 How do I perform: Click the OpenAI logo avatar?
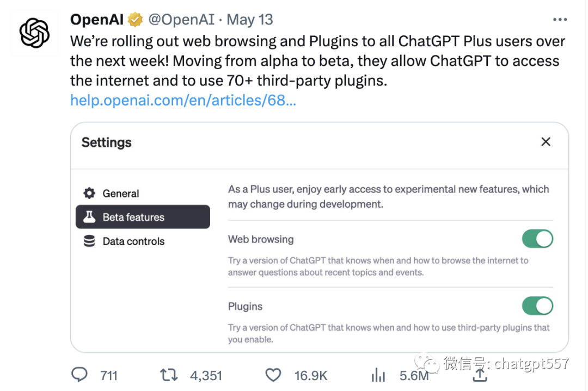pos(34,33)
